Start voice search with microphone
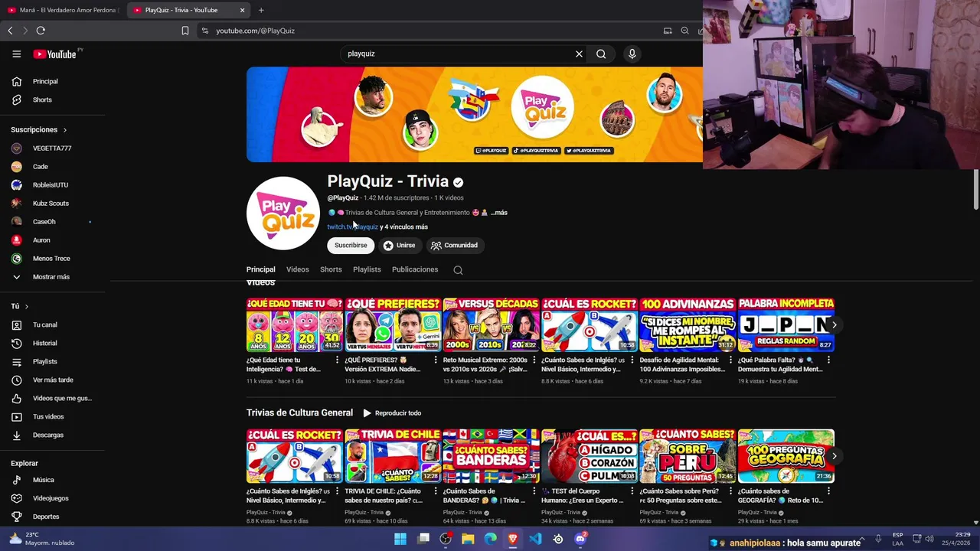The width and height of the screenshot is (980, 551). point(632,54)
